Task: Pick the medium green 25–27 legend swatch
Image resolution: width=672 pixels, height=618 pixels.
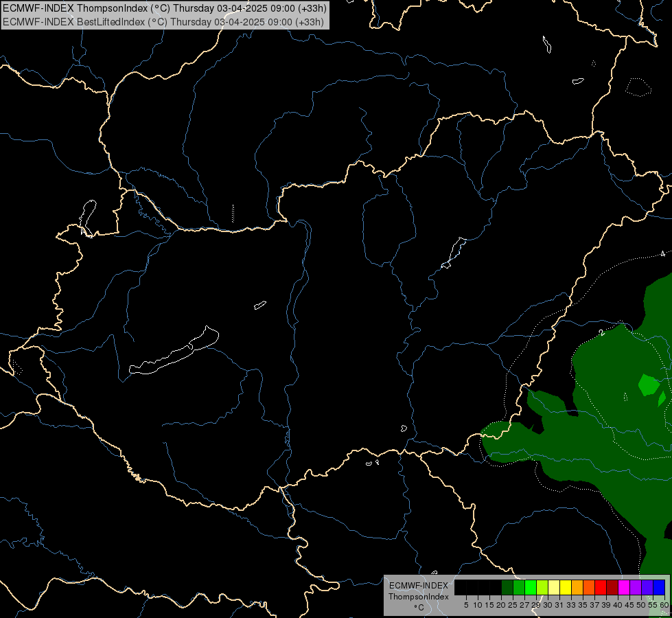Action: (519, 587)
